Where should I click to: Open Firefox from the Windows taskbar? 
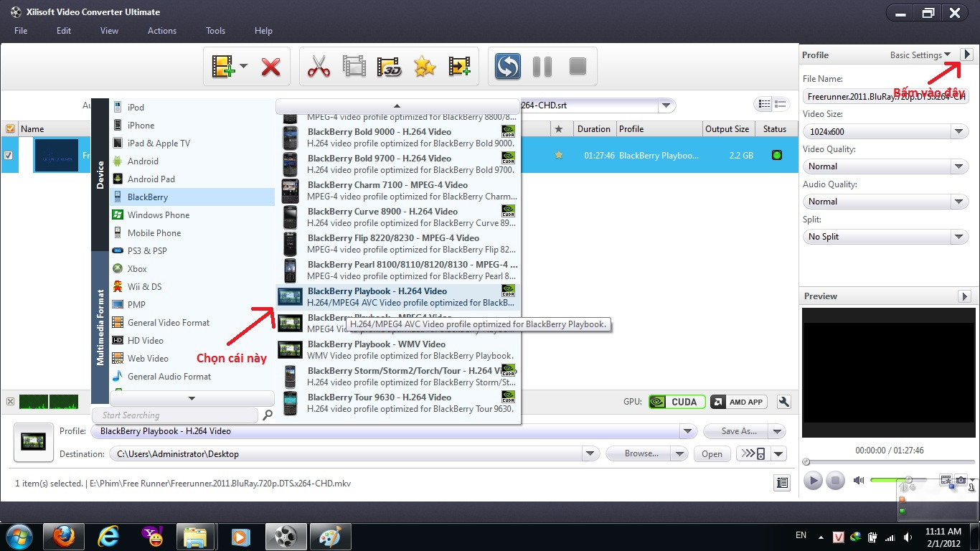coord(63,536)
